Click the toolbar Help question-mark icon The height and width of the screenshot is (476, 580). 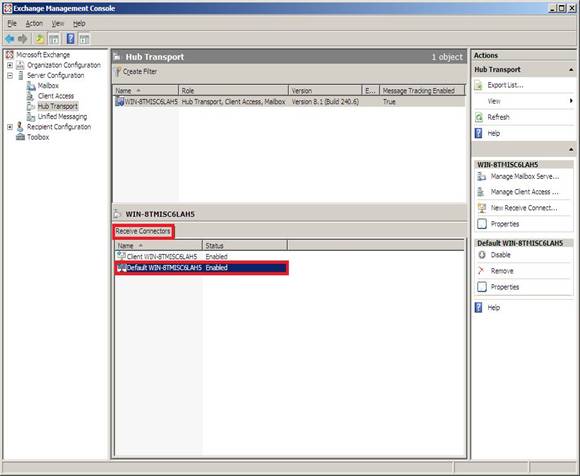pyautogui.click(x=70, y=39)
